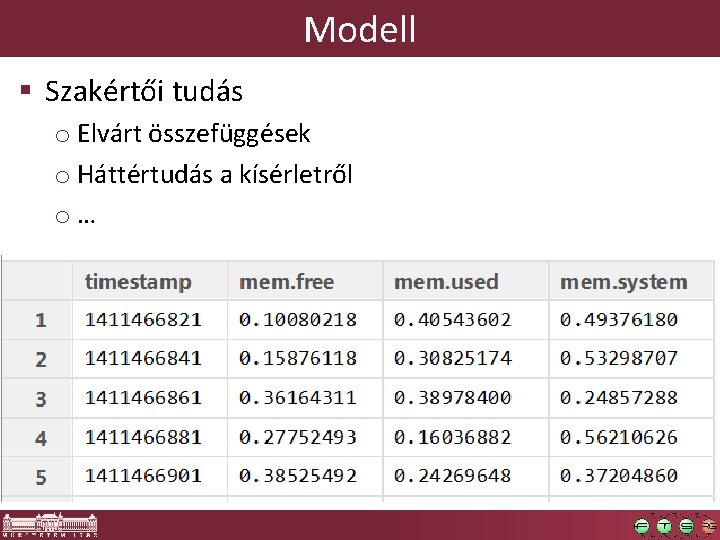Click the Szakértői tudás bullet text
The height and width of the screenshot is (540, 720).
[x=144, y=91]
